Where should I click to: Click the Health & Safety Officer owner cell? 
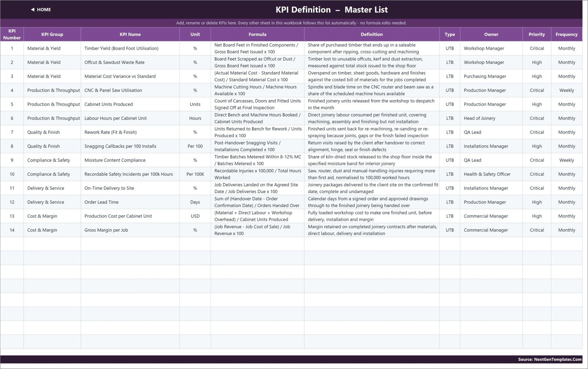click(491, 174)
